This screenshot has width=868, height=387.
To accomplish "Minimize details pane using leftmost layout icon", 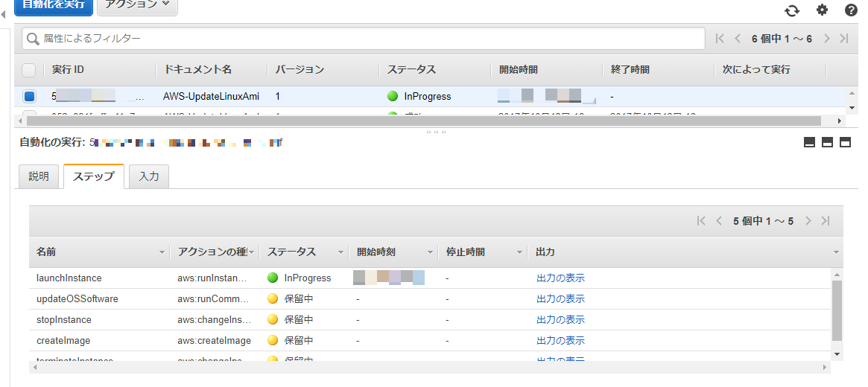I will pos(810,143).
